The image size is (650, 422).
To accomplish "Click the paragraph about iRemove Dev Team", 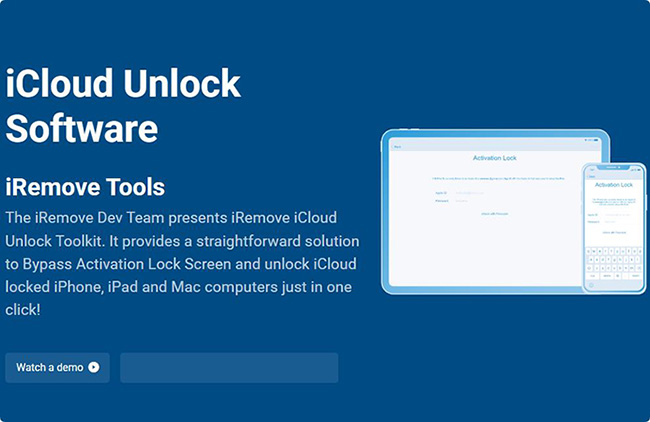I will 182,264.
